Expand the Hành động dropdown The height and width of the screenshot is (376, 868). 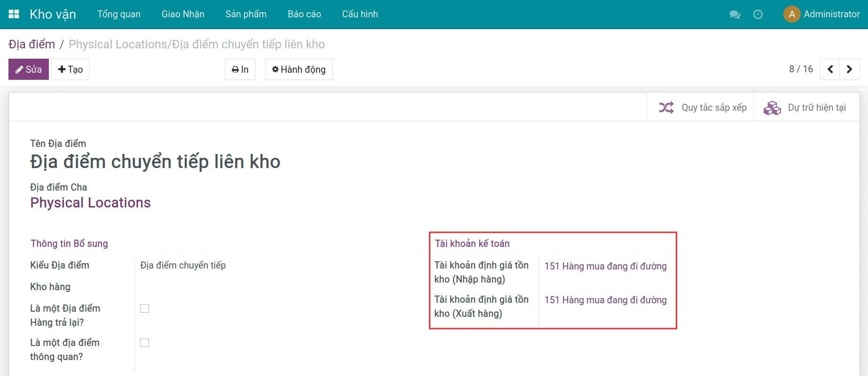pos(299,69)
